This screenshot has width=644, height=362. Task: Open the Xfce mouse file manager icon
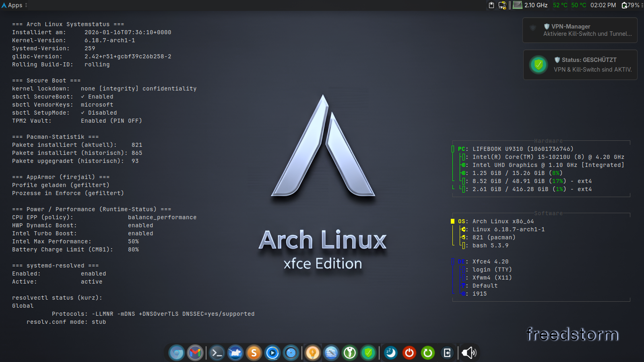click(235, 353)
